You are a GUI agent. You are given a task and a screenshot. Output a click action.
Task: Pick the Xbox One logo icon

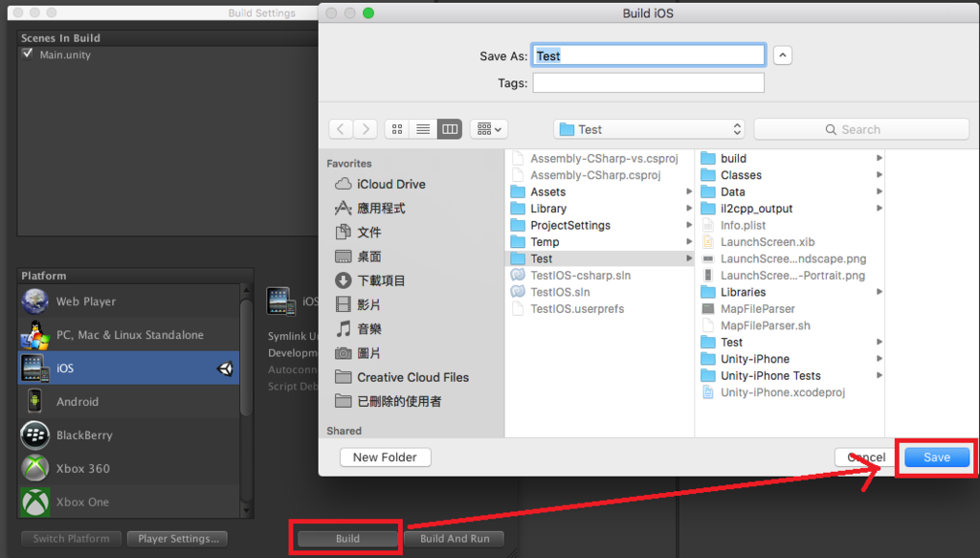[35, 502]
